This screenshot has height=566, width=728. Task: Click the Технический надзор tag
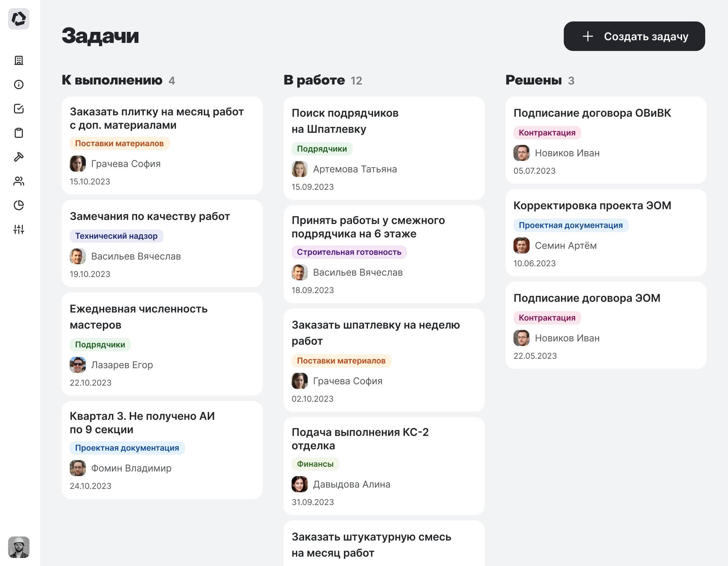coord(116,236)
